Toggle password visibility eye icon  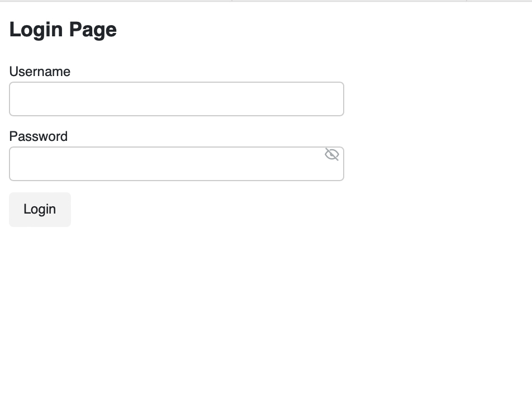tap(332, 154)
